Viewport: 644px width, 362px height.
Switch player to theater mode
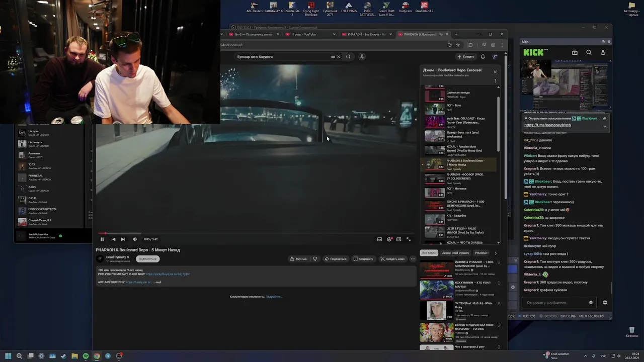pyautogui.click(x=399, y=239)
